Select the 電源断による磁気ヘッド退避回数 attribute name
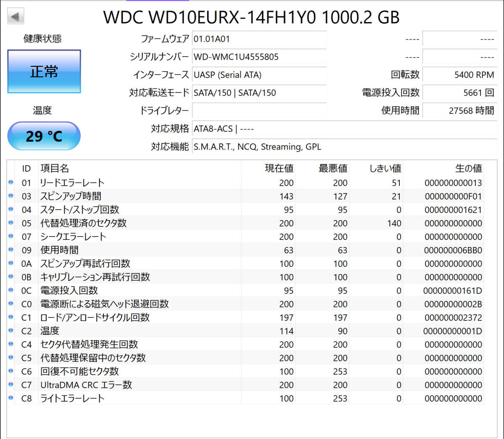 [x=105, y=304]
